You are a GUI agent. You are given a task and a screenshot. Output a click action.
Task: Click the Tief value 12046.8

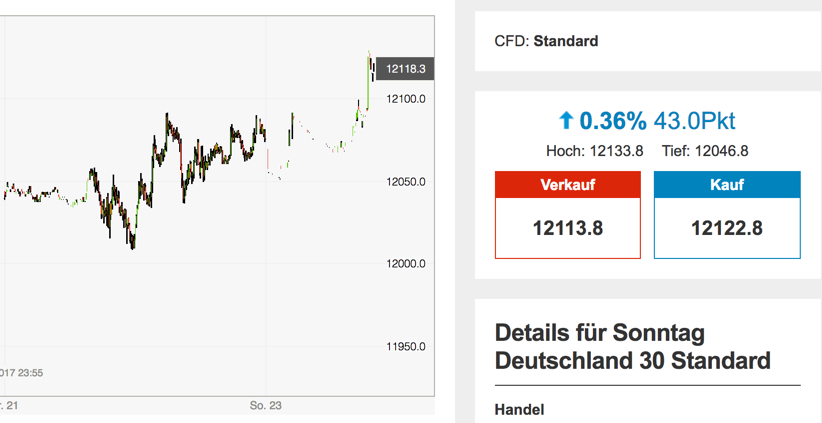coord(723,152)
